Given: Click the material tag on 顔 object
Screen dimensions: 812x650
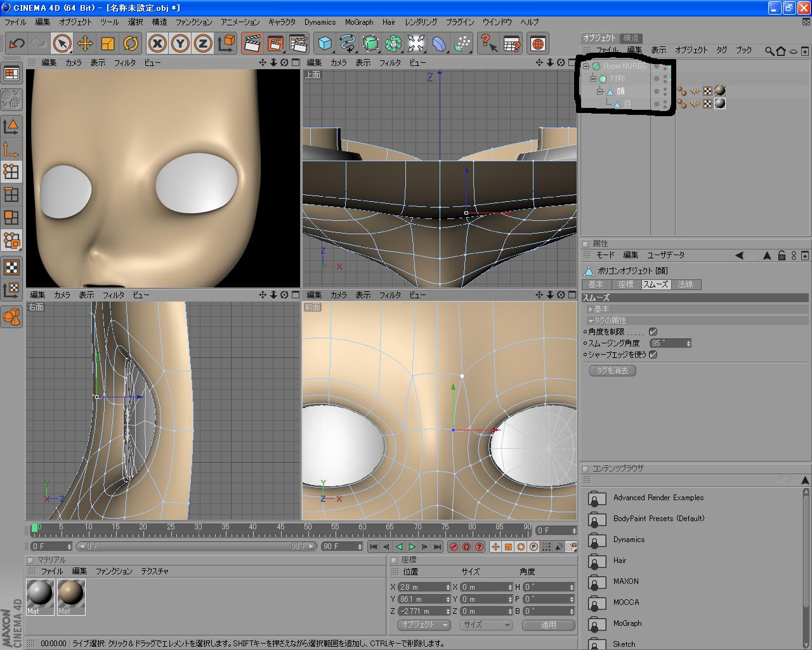Looking at the screenshot, I should coord(719,91).
